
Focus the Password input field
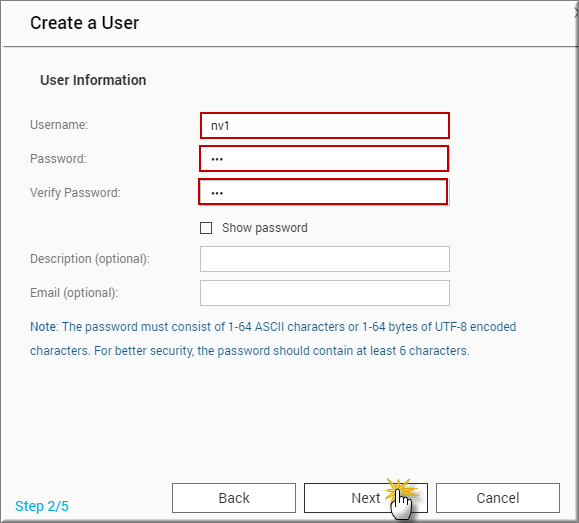[324, 159]
